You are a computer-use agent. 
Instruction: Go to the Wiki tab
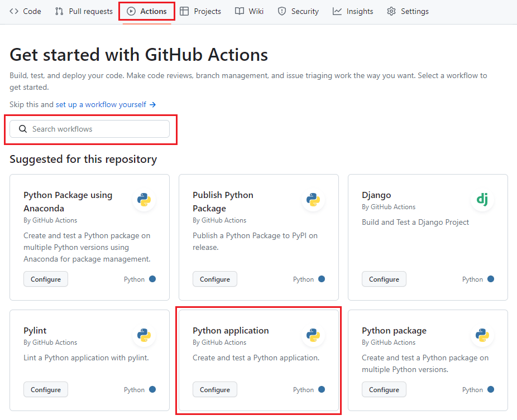249,11
